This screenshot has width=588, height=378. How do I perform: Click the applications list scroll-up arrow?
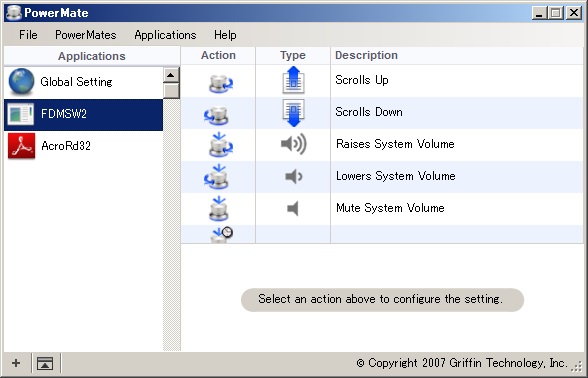pyautogui.click(x=171, y=75)
